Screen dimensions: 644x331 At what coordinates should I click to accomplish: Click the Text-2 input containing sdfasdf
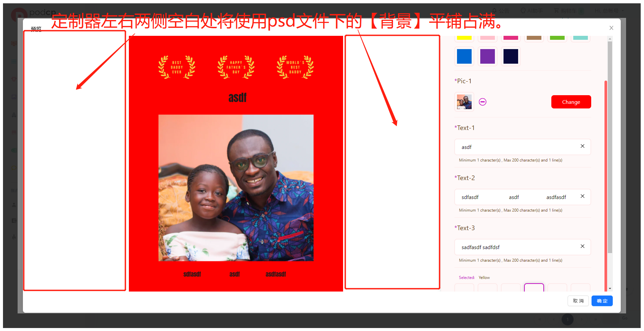[x=522, y=197]
